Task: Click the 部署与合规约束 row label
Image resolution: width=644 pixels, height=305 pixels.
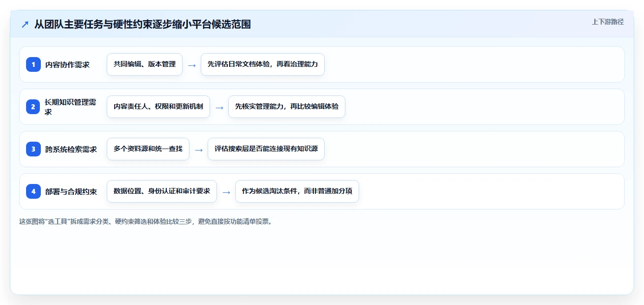Action: point(71,191)
